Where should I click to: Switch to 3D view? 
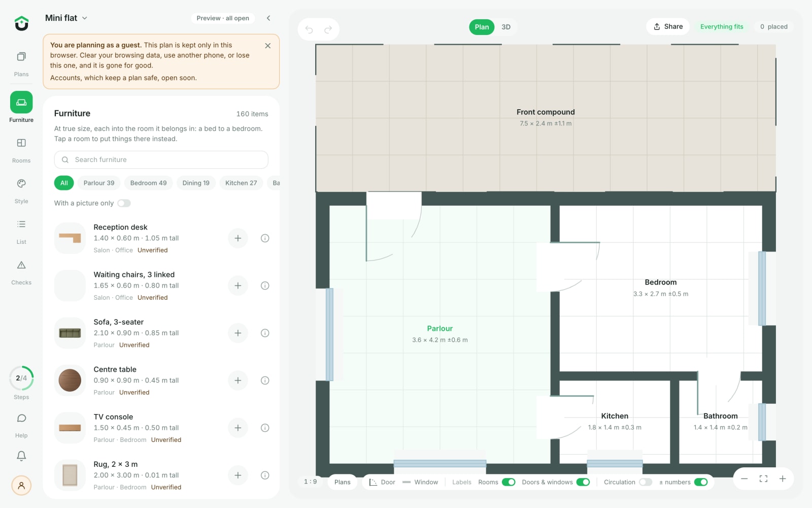[506, 27]
